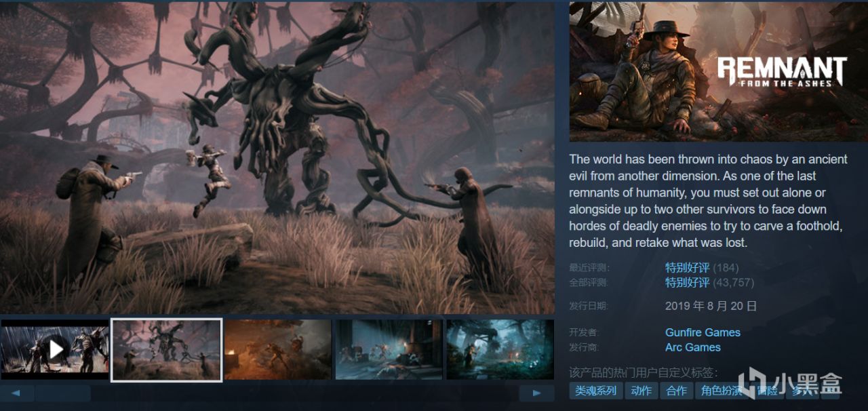868x411 pixels.
Task: Select the 动作 tag
Action: [641, 391]
